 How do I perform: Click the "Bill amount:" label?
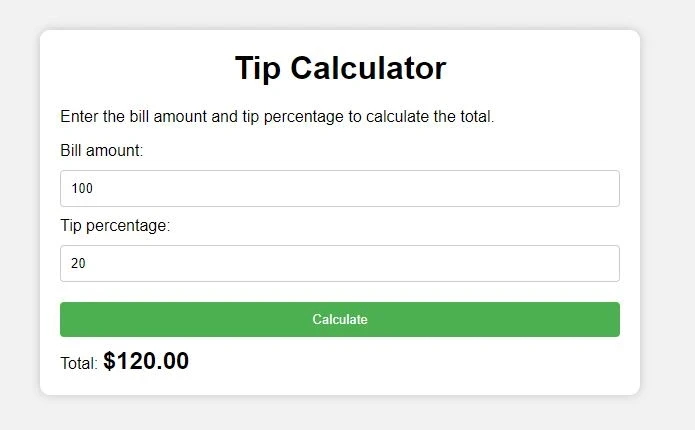click(x=102, y=151)
